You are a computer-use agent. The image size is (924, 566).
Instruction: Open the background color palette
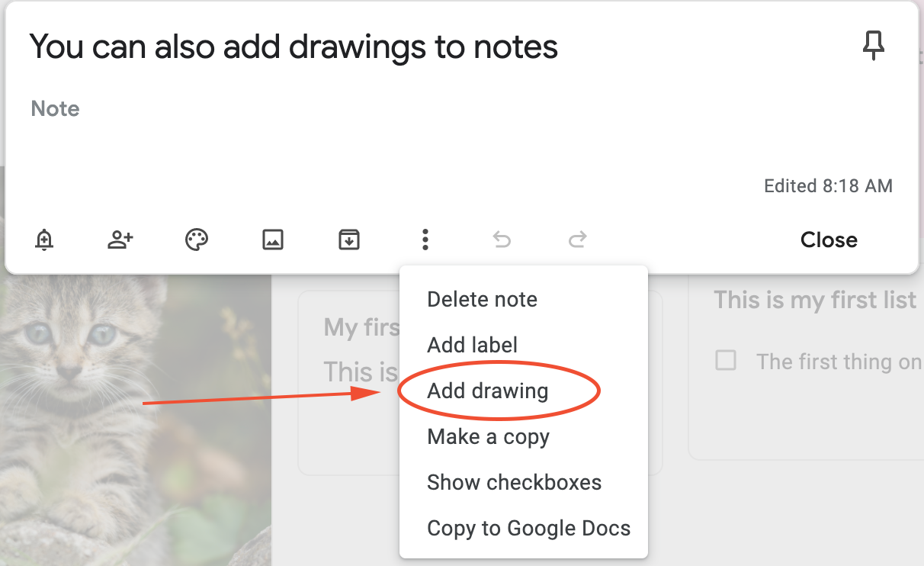coord(196,240)
